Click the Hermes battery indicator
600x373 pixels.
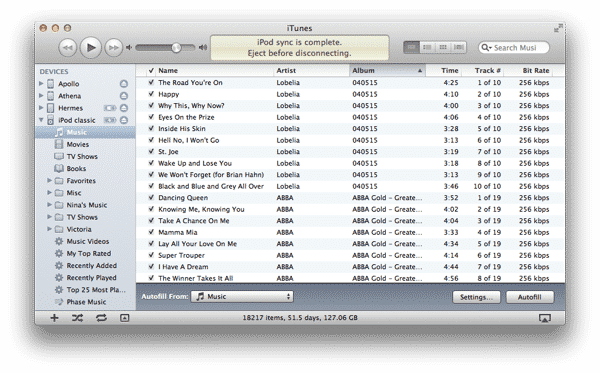pyautogui.click(x=110, y=108)
